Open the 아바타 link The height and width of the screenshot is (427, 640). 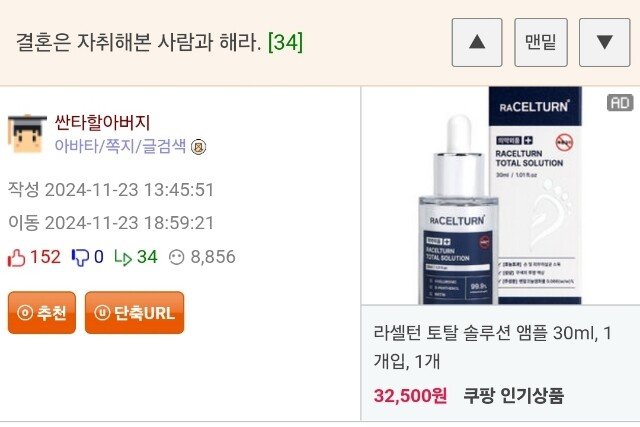(x=77, y=146)
